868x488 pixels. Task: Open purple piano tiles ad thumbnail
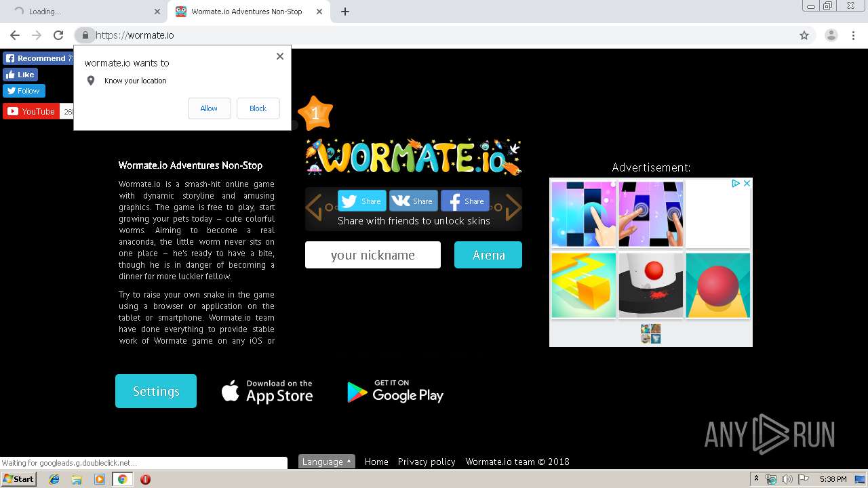pyautogui.click(x=651, y=214)
